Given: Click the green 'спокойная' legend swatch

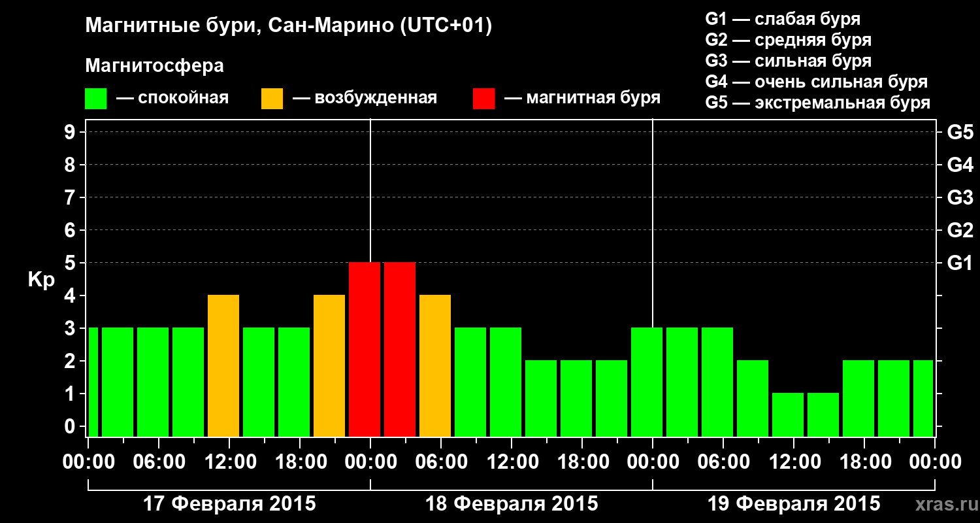Looking at the screenshot, I should (95, 99).
